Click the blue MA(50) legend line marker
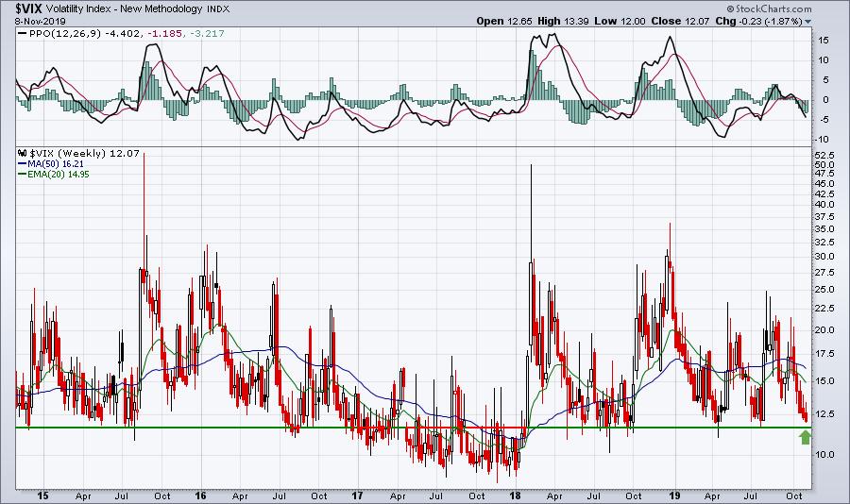850x504 pixels. 23,163
